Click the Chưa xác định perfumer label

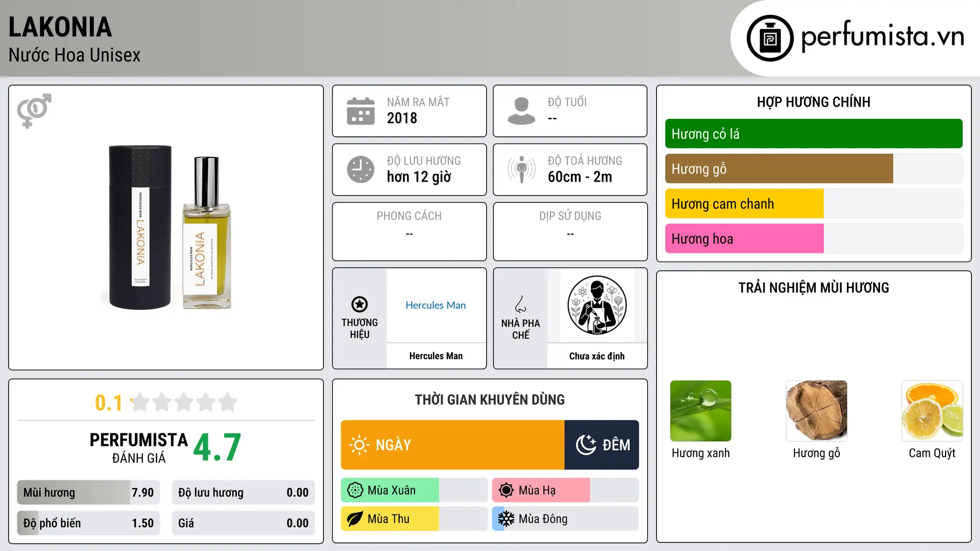point(597,356)
